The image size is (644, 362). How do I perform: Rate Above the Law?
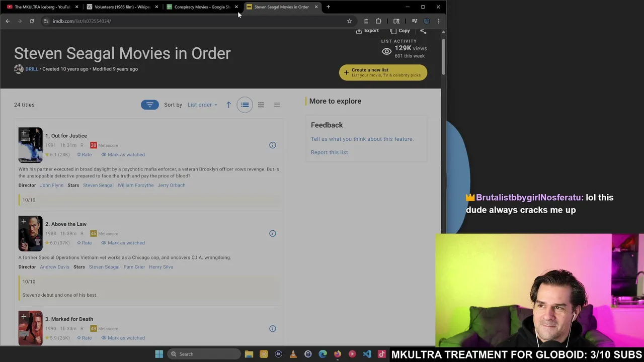coord(84,243)
